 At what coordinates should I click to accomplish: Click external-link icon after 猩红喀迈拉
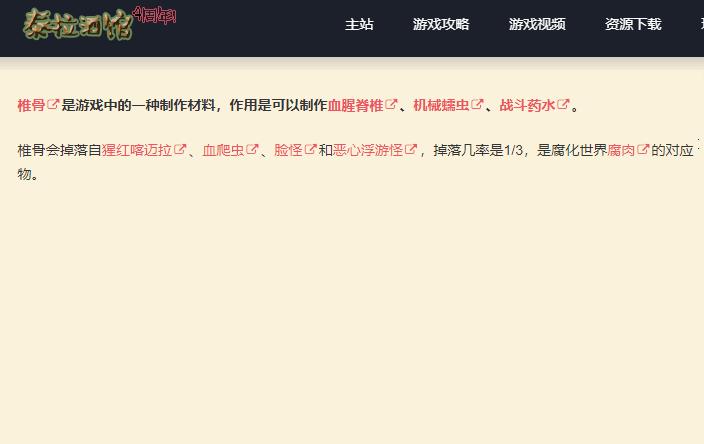click(x=180, y=149)
